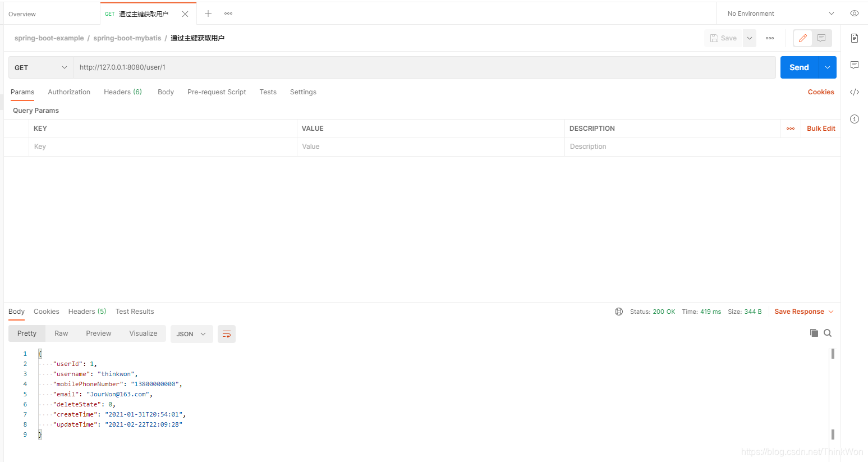
Task: Select the response Body tab
Action: tap(16, 312)
